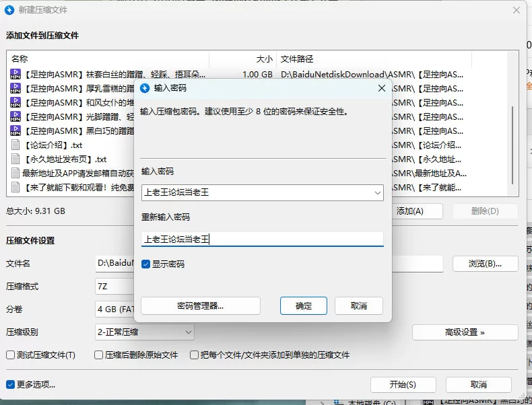Click 取消 in the 输入密码 dialog
The height and width of the screenshot is (405, 532).
(x=359, y=306)
